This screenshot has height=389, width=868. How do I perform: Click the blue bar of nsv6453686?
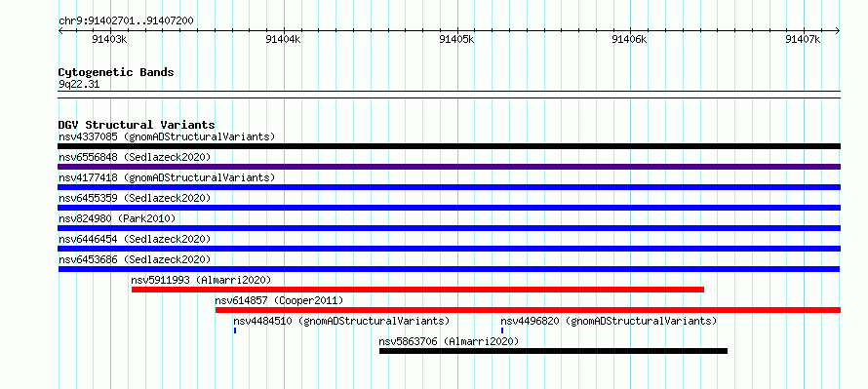(449, 269)
